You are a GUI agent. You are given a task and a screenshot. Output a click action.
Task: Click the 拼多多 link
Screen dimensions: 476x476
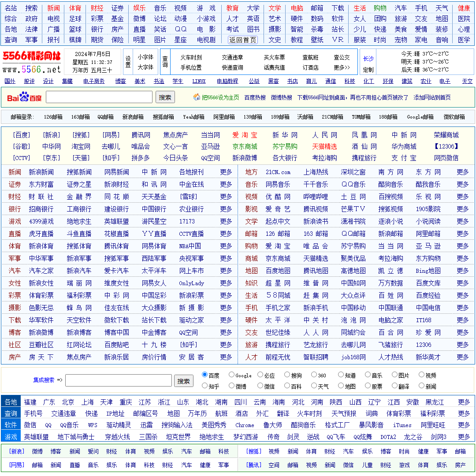point(141,158)
